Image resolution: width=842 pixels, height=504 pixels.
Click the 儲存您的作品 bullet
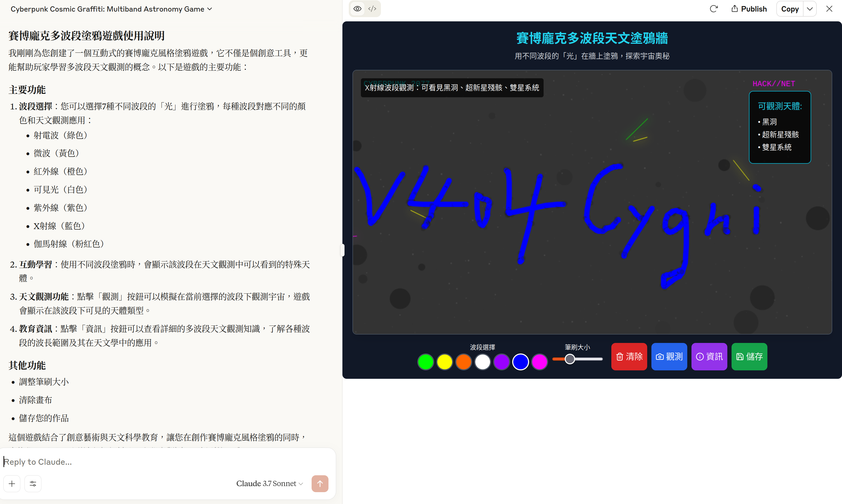point(44,418)
